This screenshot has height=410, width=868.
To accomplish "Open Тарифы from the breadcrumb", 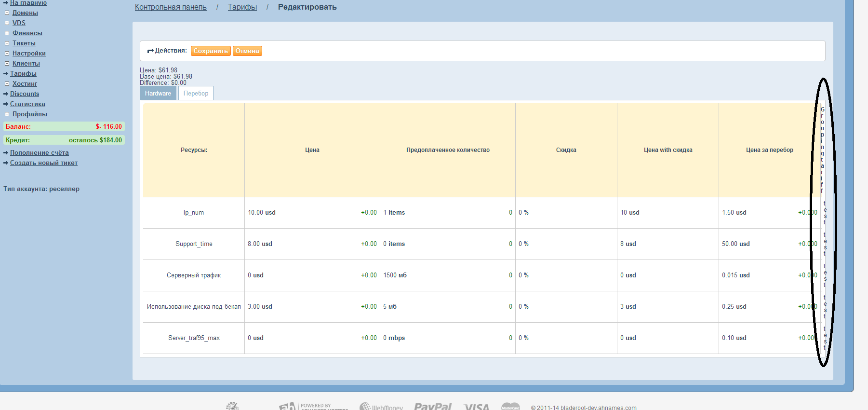I will coord(242,7).
